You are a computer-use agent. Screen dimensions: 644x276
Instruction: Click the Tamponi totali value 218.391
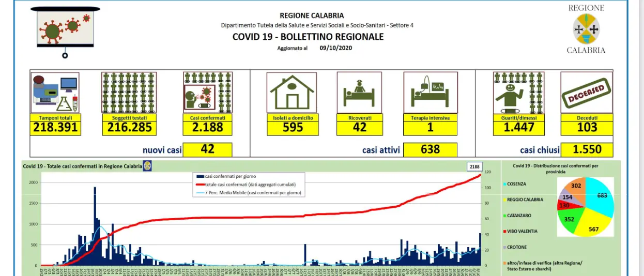[56, 128]
